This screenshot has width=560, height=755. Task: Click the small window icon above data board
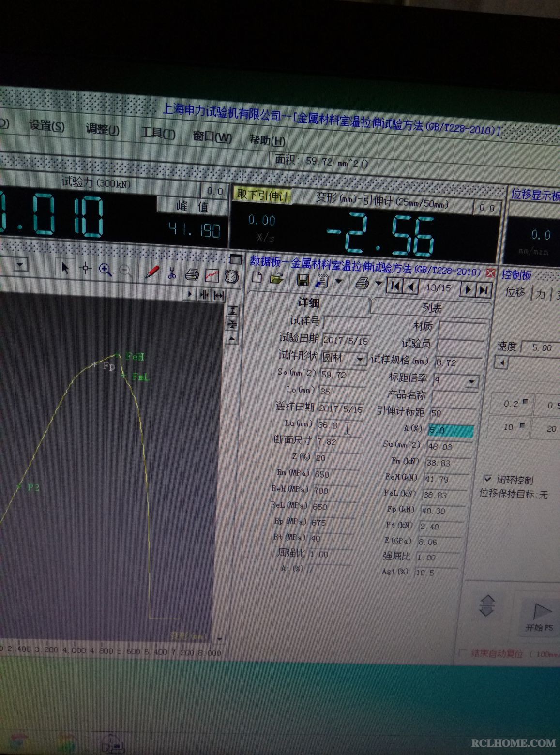[236, 259]
